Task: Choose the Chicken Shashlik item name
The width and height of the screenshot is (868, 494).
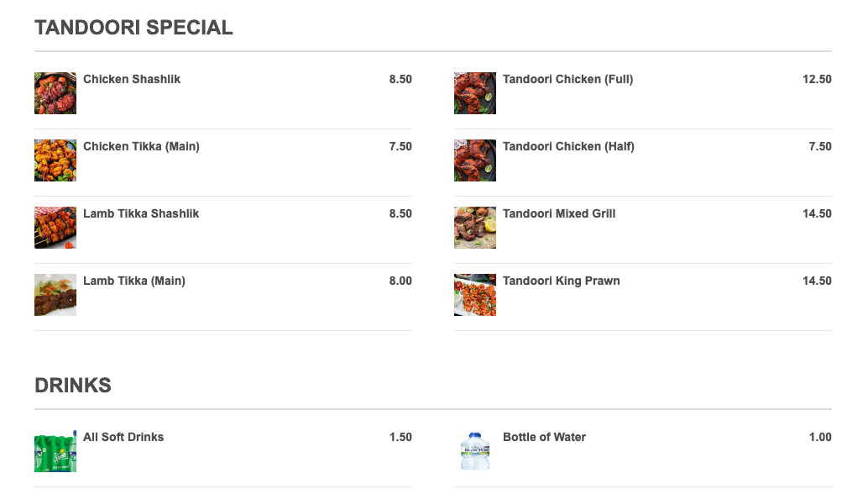Action: point(132,79)
